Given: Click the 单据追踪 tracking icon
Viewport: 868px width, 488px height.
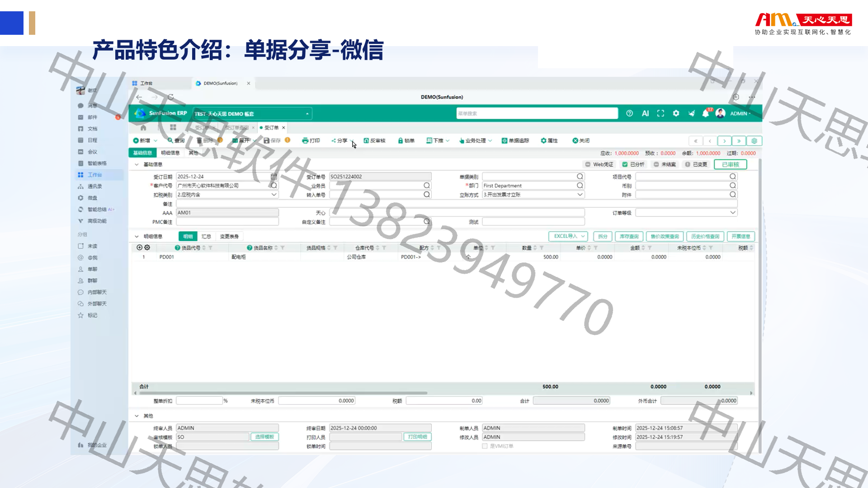Looking at the screenshot, I should pyautogui.click(x=505, y=141).
